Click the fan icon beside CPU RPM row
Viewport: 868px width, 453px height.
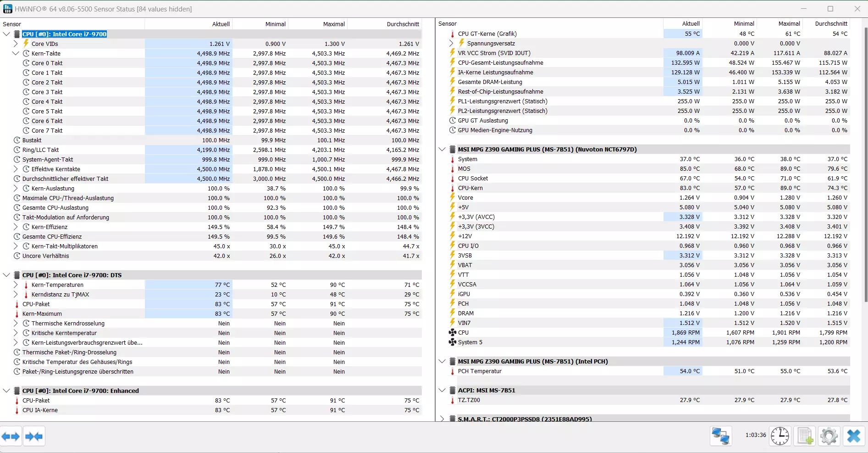click(x=453, y=332)
